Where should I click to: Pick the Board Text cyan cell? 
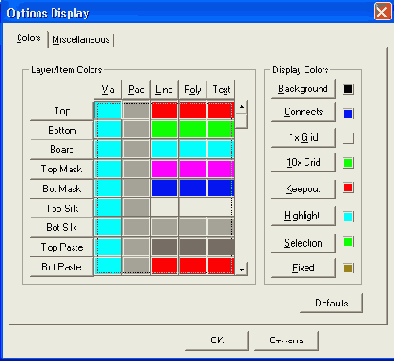point(221,149)
